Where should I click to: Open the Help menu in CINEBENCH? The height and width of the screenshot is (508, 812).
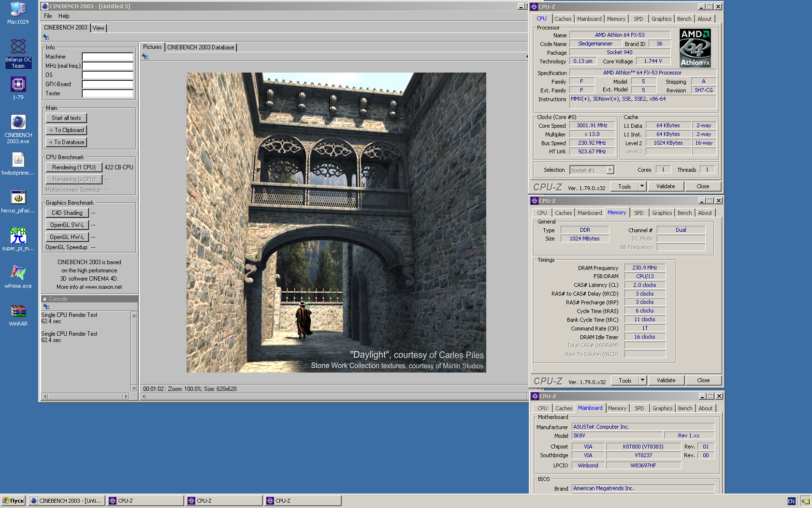(64, 16)
